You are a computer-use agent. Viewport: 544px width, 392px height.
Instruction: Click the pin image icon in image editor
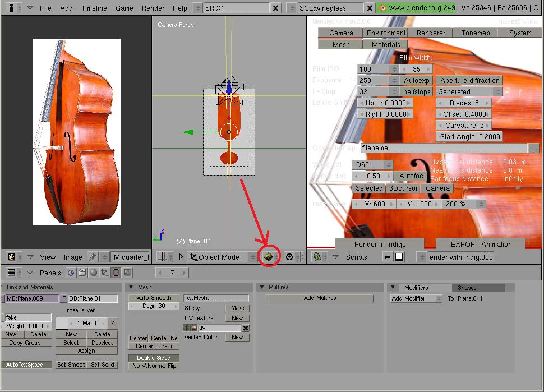point(93,257)
